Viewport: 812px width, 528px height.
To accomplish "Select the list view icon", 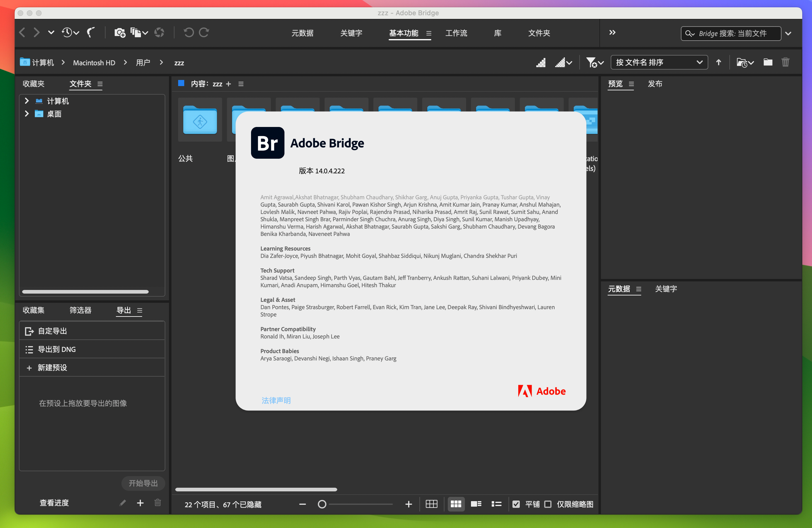I will [497, 504].
